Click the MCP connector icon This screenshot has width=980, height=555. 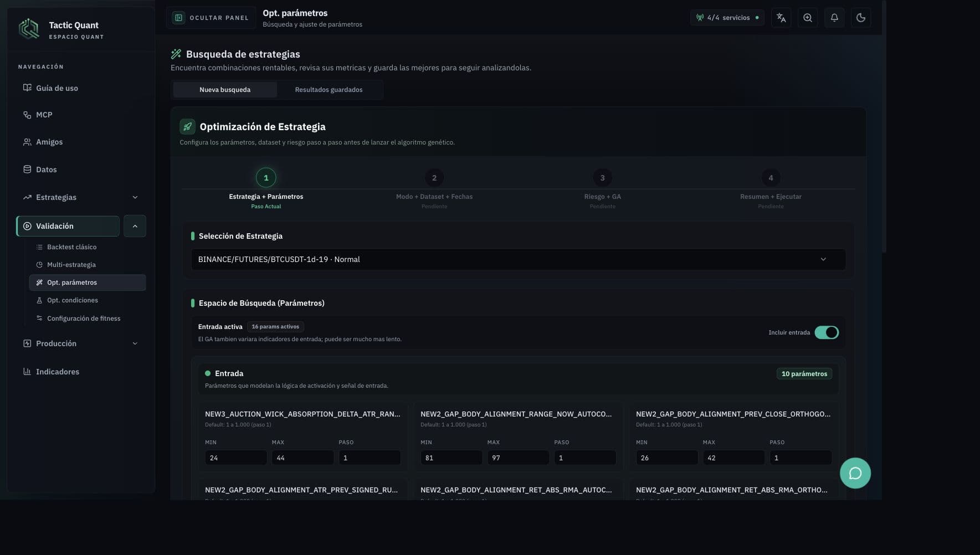point(27,115)
